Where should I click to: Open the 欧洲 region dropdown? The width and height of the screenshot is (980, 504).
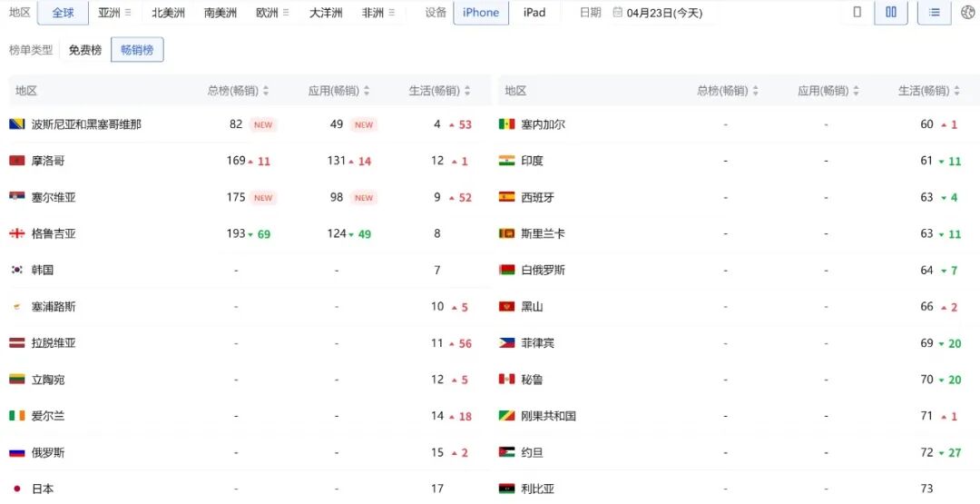272,13
